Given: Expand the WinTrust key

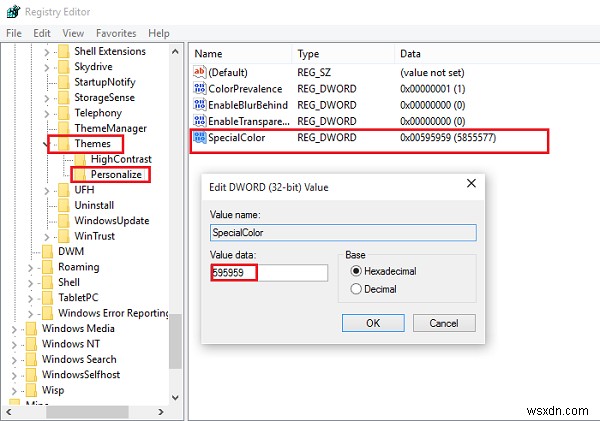Looking at the screenshot, I should [x=47, y=237].
